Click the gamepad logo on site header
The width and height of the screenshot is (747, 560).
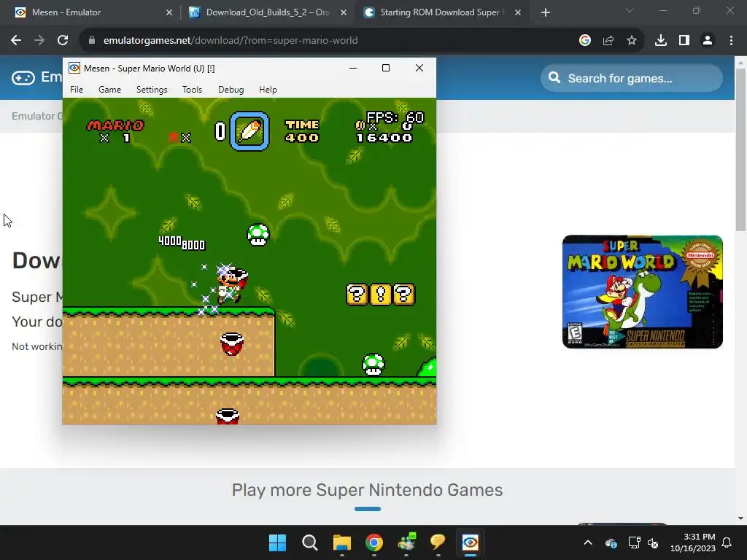click(23, 77)
